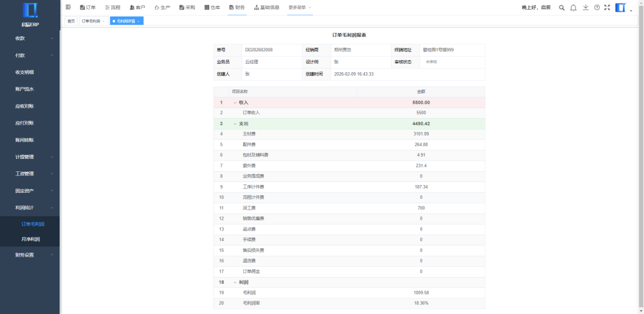Go to 应付对账 in sidebar

[30, 123]
